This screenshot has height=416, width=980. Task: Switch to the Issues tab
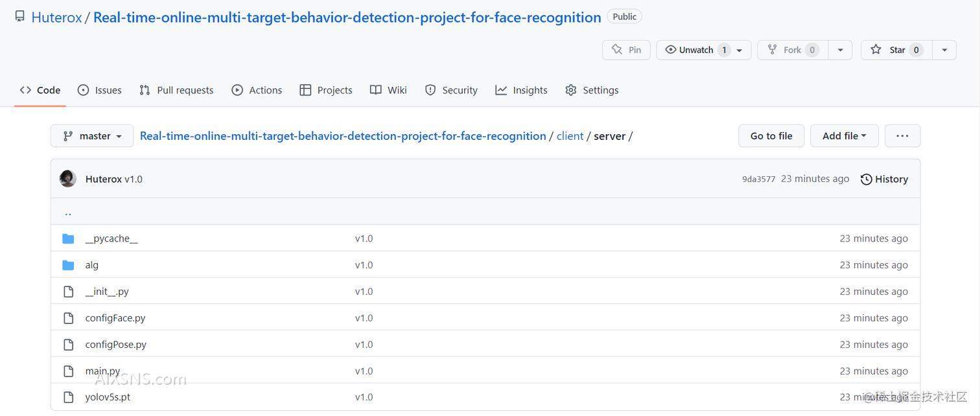pos(100,90)
